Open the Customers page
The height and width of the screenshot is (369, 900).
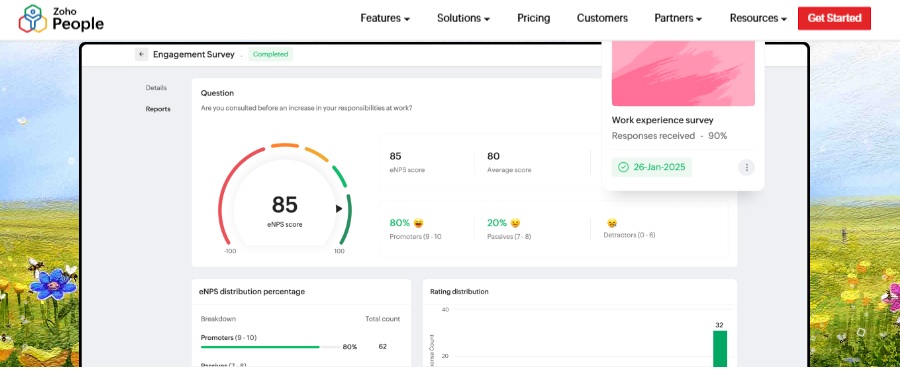(602, 18)
